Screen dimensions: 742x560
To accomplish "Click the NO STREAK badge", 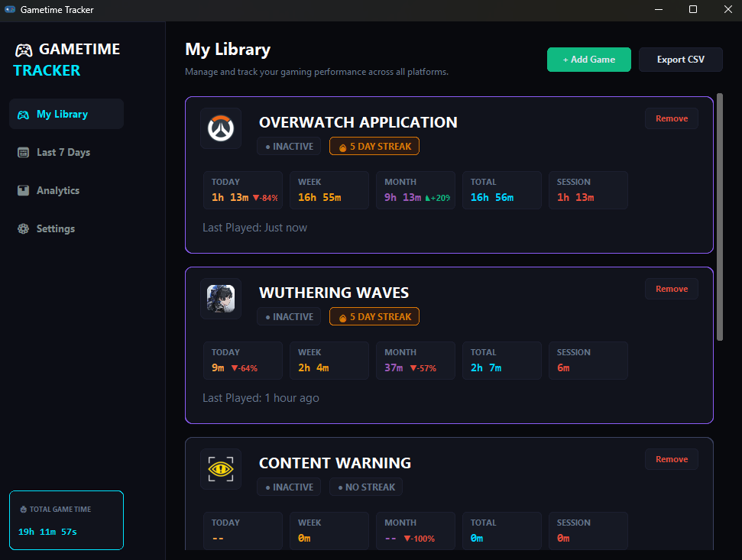I will 366,487.
